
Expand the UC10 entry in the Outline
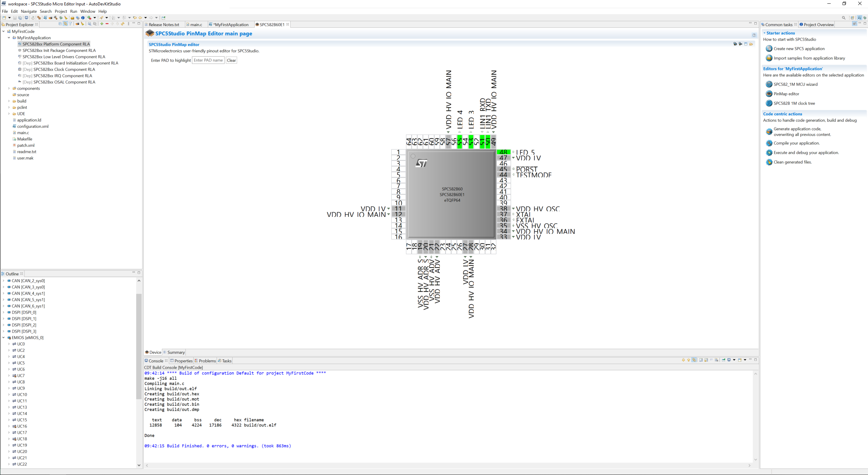8,394
